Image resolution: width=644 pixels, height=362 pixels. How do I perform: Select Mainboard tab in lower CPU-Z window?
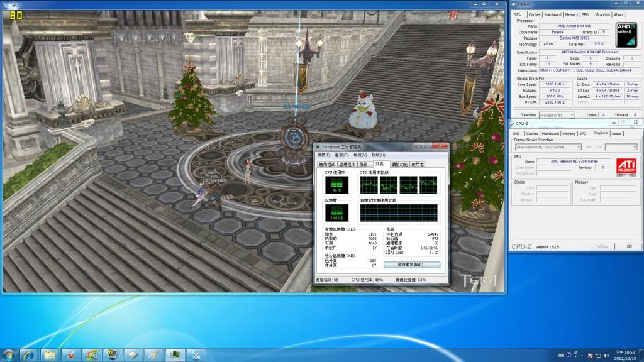(550, 134)
